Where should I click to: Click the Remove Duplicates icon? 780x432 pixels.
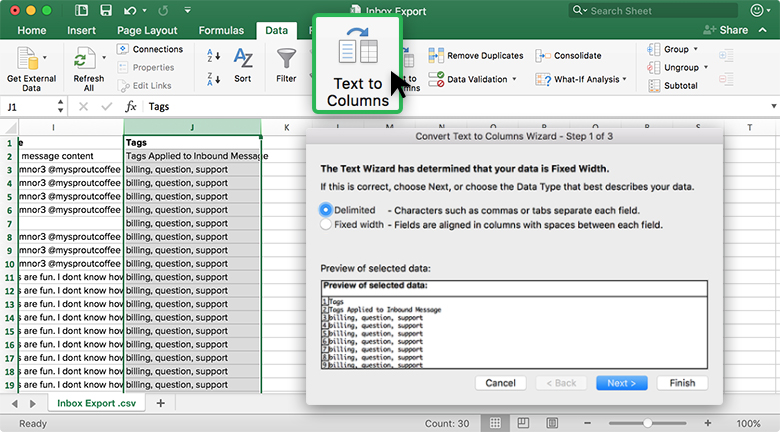pyautogui.click(x=436, y=55)
